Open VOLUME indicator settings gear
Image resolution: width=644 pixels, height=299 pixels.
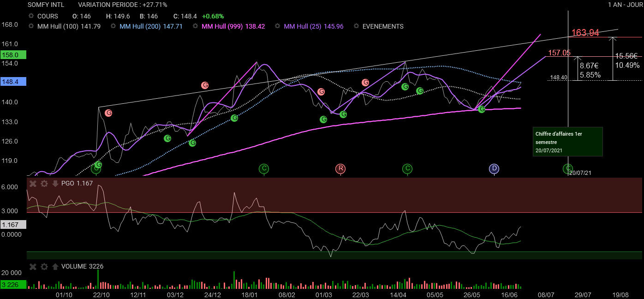tap(44, 267)
